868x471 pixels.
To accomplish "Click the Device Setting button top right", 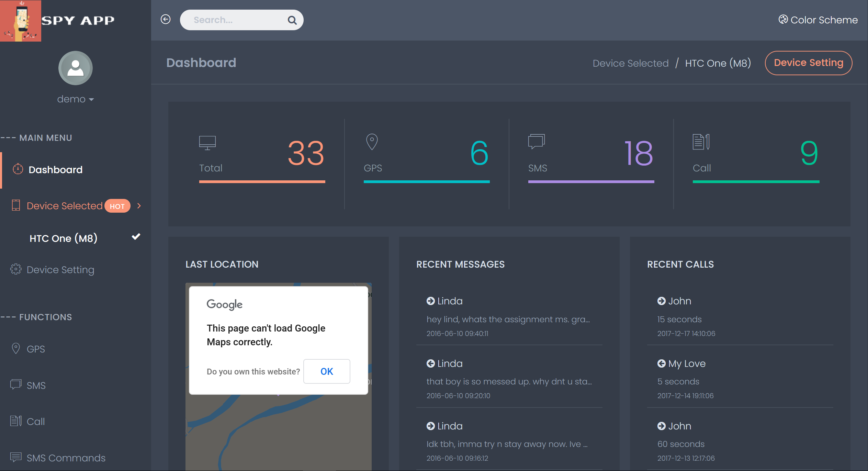I will point(808,62).
